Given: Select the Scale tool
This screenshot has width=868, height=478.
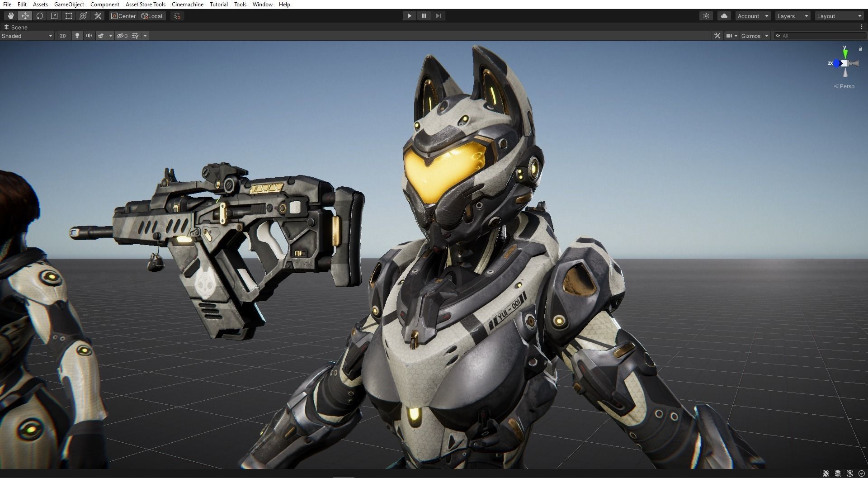Looking at the screenshot, I should click(54, 16).
